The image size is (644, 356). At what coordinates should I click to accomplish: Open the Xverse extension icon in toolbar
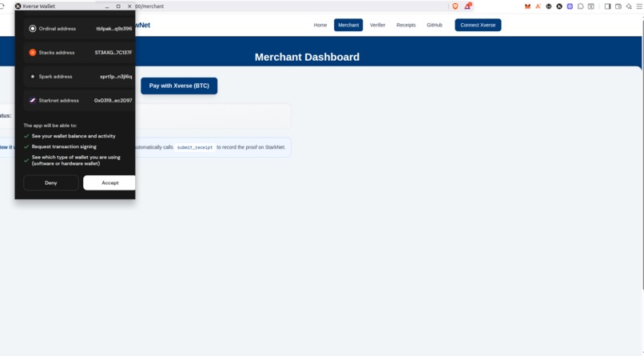pos(559,6)
